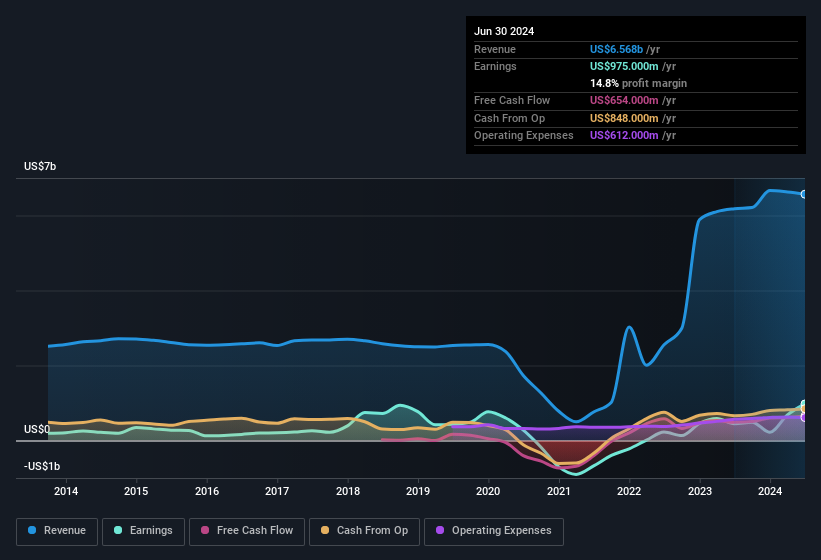This screenshot has height=560, width=821.
Task: Click the 2022 x-axis label
Action: tap(629, 491)
